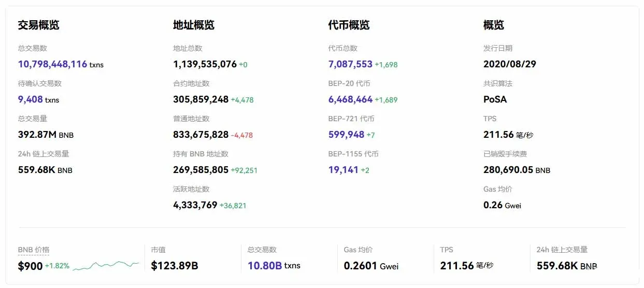644x288 pixels.
Task: Select the market cap $123.89B
Action: pyautogui.click(x=175, y=266)
